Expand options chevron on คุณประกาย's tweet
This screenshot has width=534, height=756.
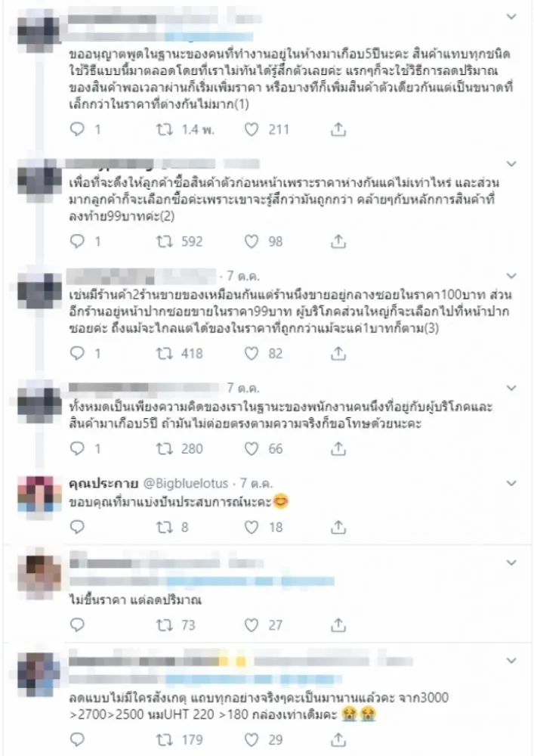pos(511,483)
